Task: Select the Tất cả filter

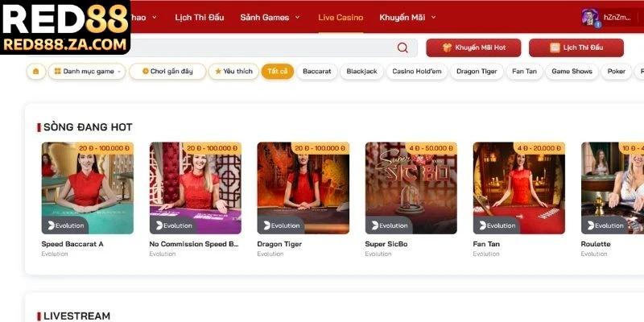Action: pyautogui.click(x=278, y=71)
